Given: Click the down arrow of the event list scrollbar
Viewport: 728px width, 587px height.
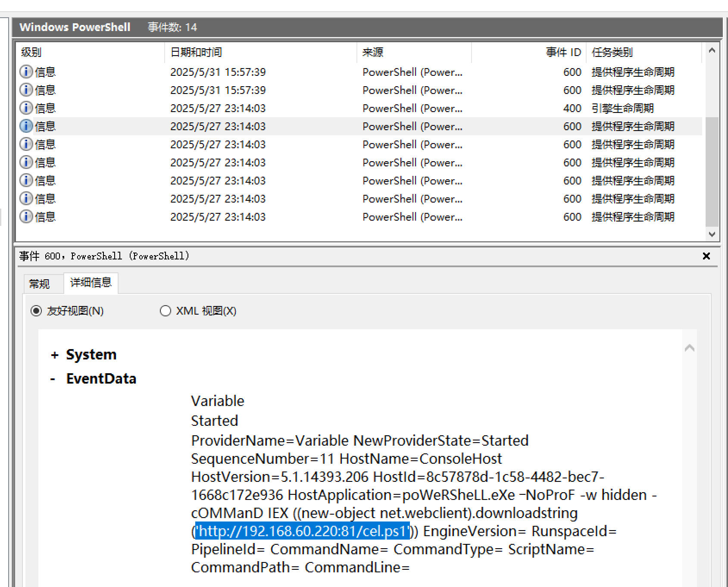Looking at the screenshot, I should [712, 234].
